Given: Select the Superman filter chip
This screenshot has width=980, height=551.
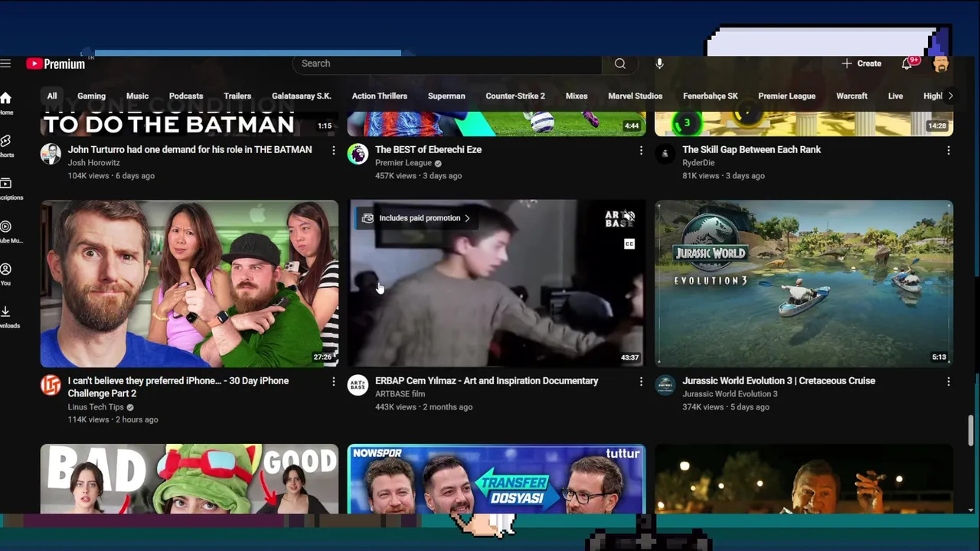Looking at the screenshot, I should click(446, 96).
